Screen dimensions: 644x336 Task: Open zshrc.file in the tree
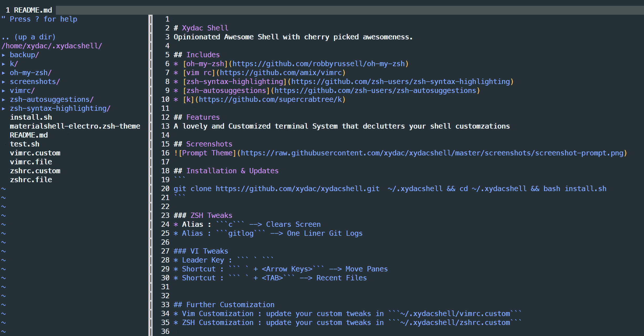pyautogui.click(x=31, y=180)
